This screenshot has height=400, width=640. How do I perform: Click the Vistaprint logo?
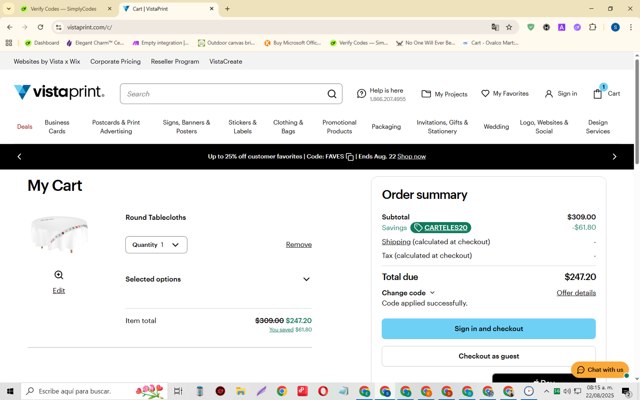[x=59, y=92]
